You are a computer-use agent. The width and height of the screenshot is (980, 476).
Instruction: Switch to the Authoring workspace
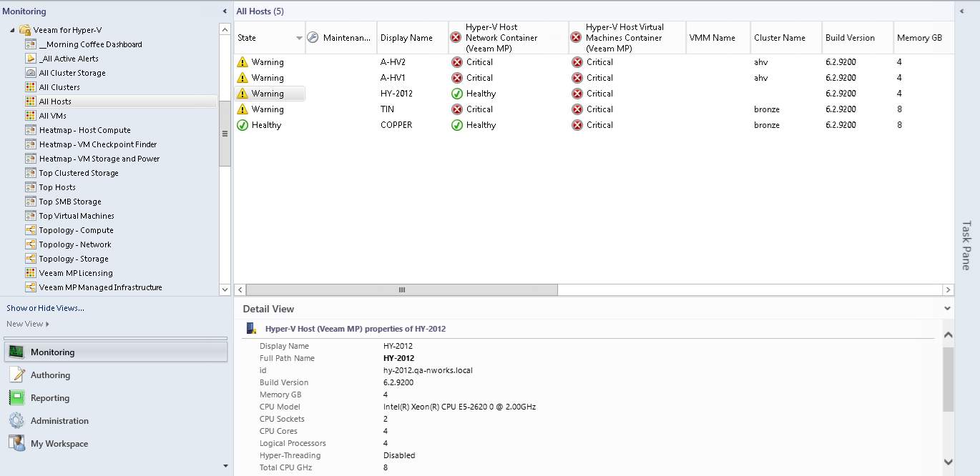point(116,375)
